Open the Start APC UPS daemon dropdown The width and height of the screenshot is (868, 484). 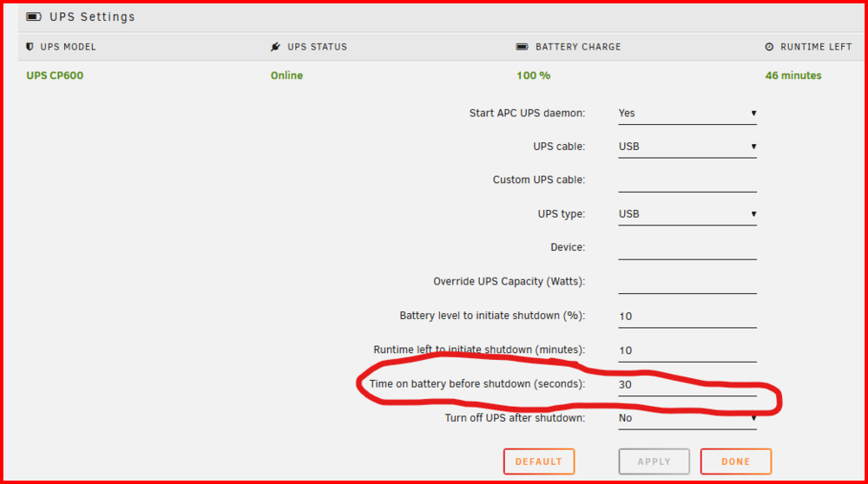point(687,114)
